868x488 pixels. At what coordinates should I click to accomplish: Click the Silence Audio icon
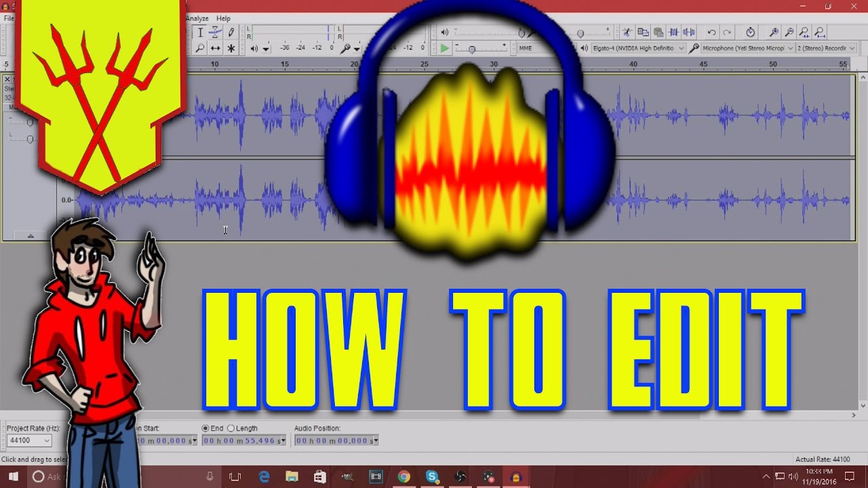(690, 33)
